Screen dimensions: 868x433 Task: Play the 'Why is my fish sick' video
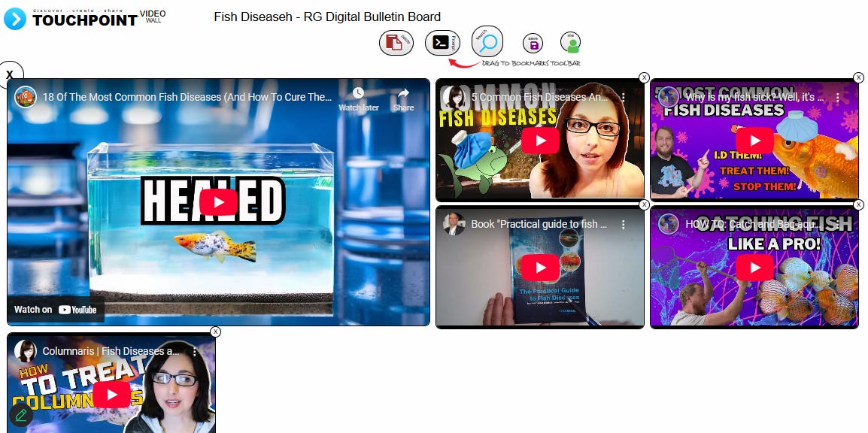754,141
